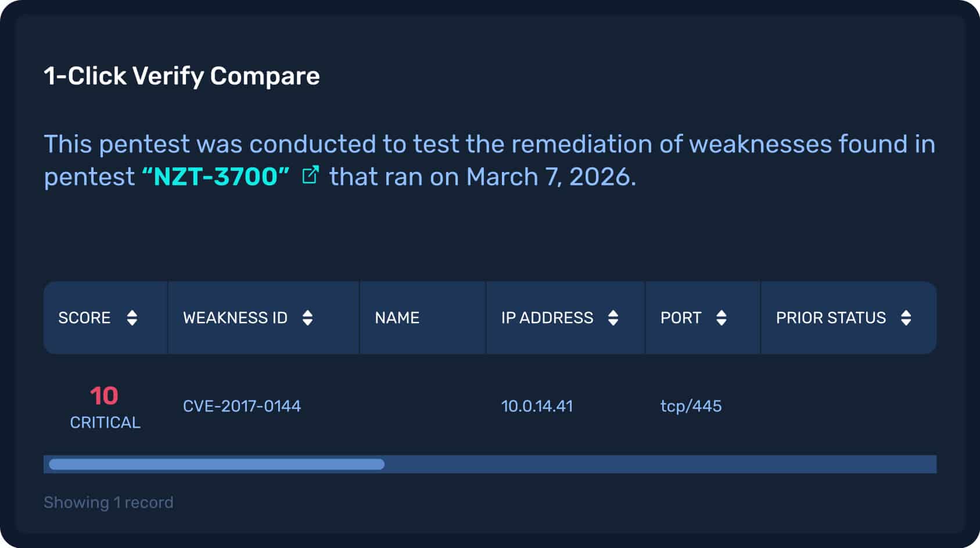The width and height of the screenshot is (980, 548).
Task: Select the CVE-2017-0144 weakness entry
Action: 242,406
